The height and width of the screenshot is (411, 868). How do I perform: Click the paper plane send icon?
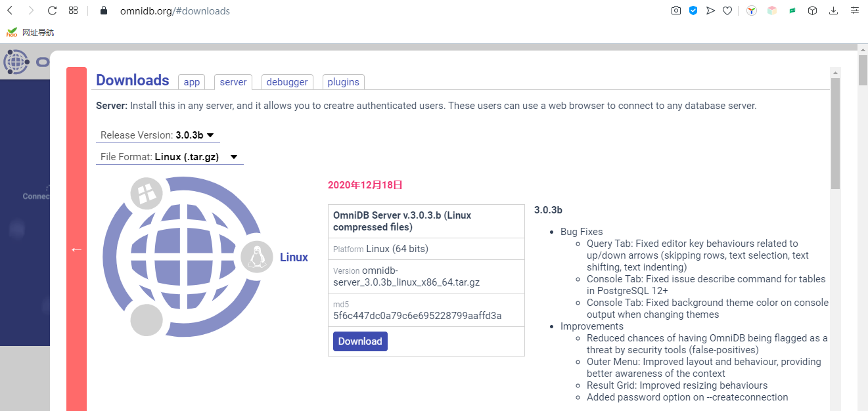point(710,11)
